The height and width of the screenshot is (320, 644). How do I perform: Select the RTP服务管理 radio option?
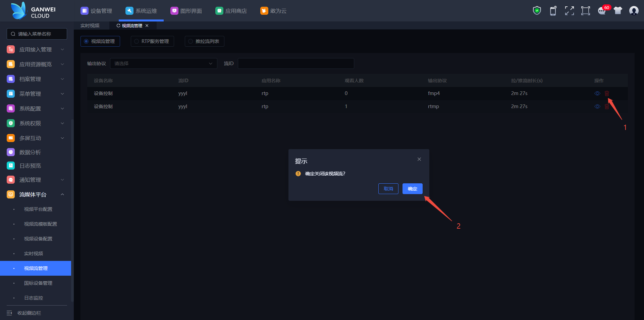(152, 41)
